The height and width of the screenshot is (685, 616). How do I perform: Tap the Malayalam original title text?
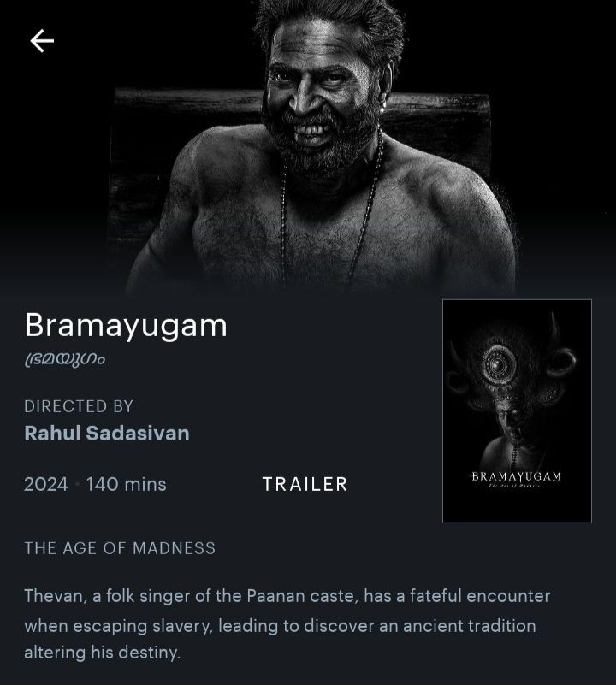[65, 359]
